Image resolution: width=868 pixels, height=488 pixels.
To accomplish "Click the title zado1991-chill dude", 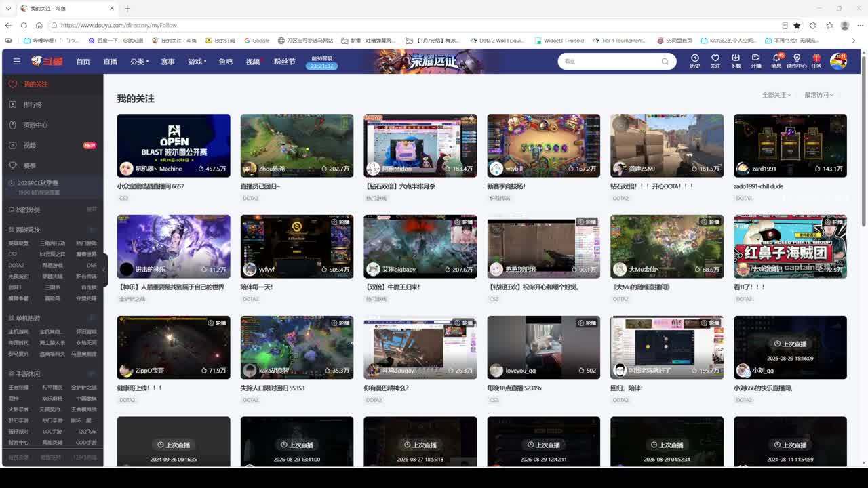I will pos(758,186).
